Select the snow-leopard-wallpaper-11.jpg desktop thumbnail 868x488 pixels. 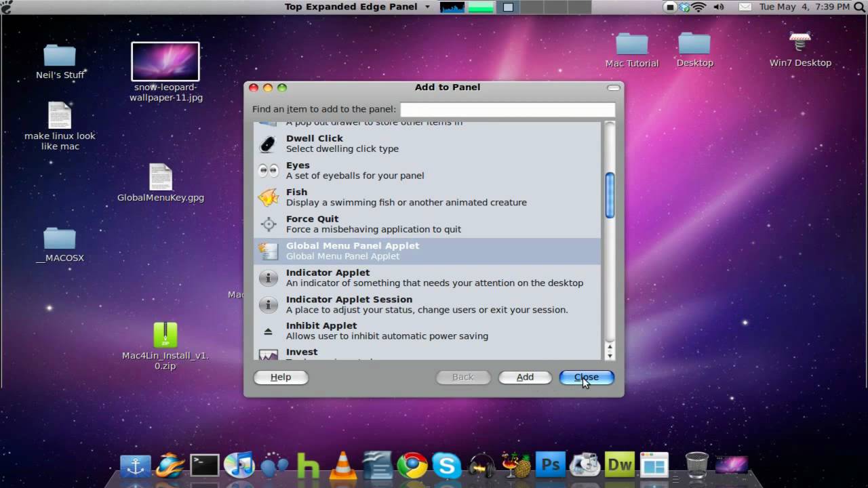point(165,62)
